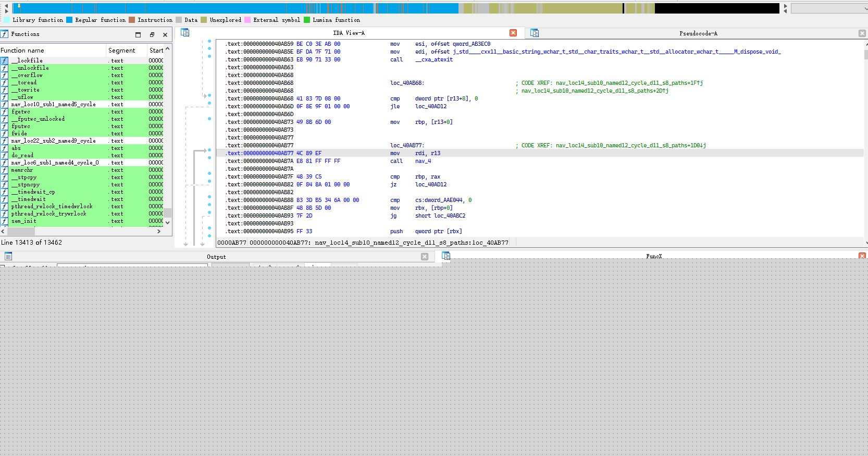Switch to the Pseudocode-A tab
The image size is (868, 456).
(698, 33)
